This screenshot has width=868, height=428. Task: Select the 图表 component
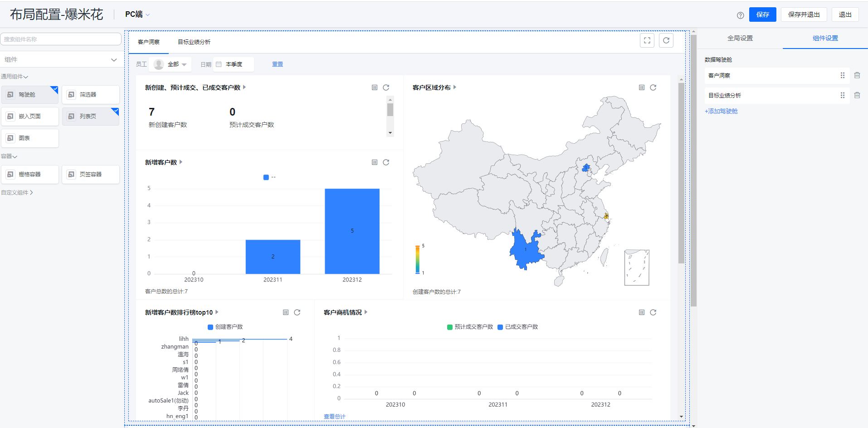click(x=30, y=138)
